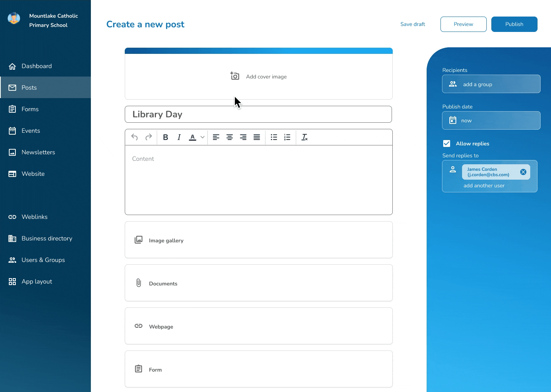Click the Publish button
This screenshot has height=392, width=551.
click(514, 24)
